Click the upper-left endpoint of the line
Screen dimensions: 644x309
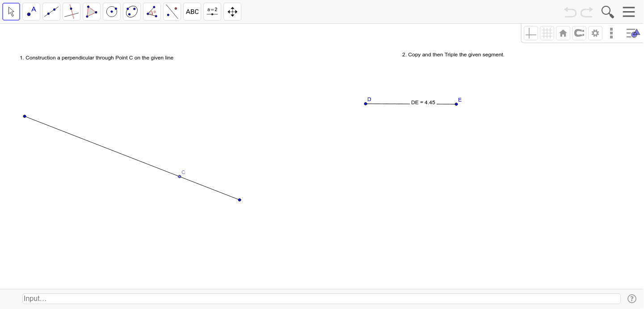25,116
